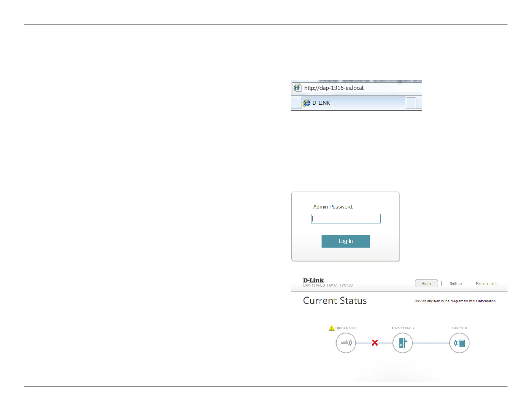This screenshot has height=411, width=532.
Task: Click the Admin Password input field
Action: (x=346, y=219)
